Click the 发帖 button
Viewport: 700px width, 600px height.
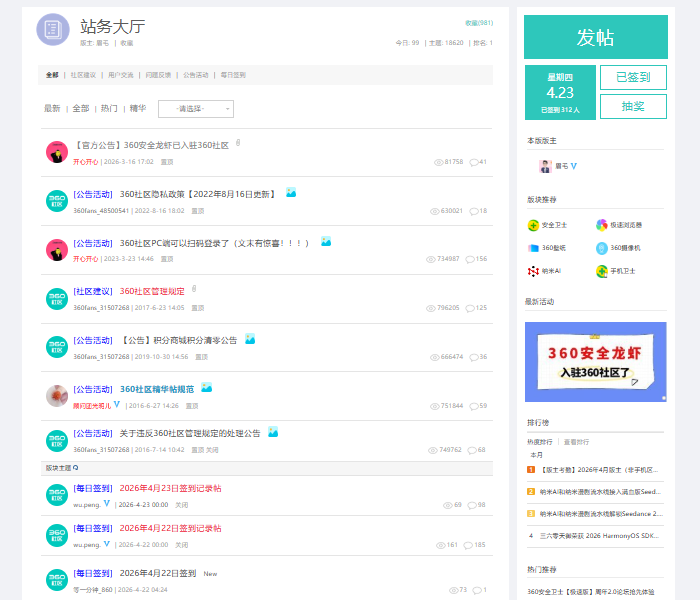click(x=596, y=37)
